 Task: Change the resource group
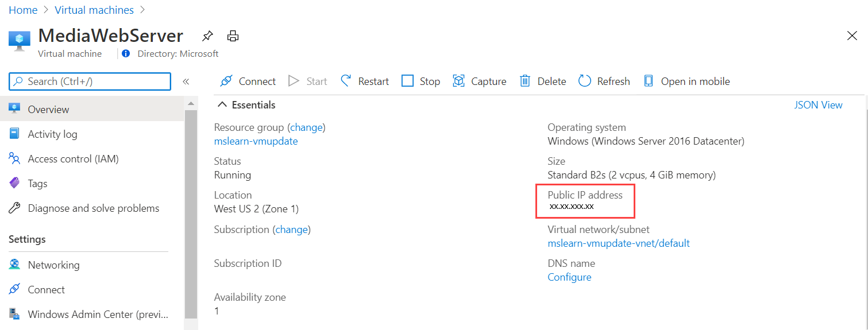click(306, 127)
